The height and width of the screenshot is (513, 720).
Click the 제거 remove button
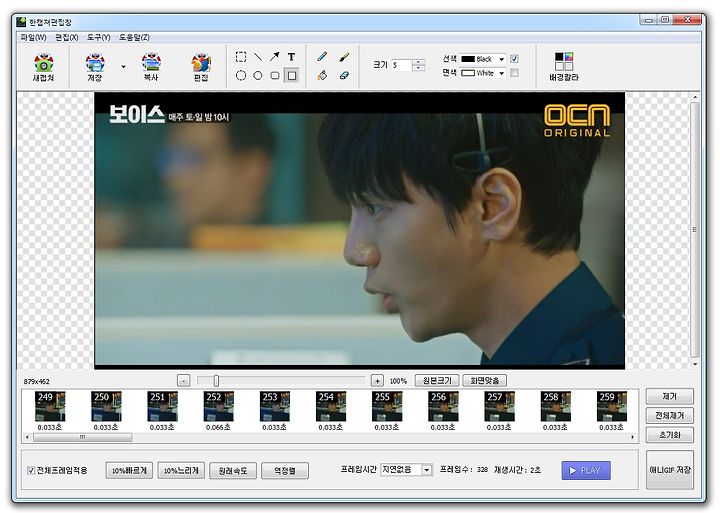pos(669,396)
